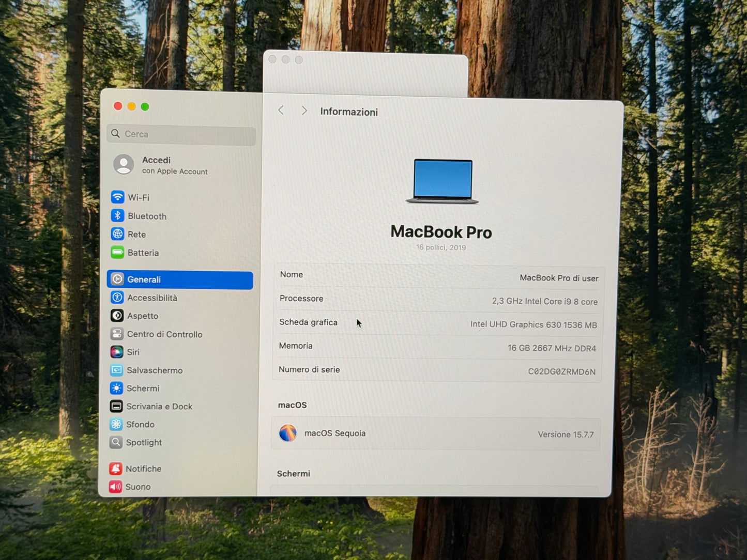Click the 'Scheda grafica' row label

tap(308, 322)
